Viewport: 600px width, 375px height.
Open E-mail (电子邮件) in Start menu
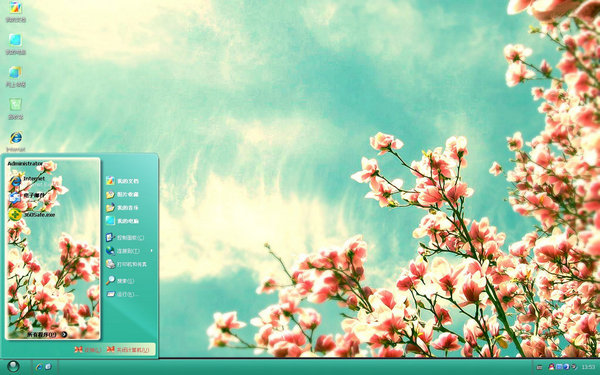pyautogui.click(x=28, y=196)
